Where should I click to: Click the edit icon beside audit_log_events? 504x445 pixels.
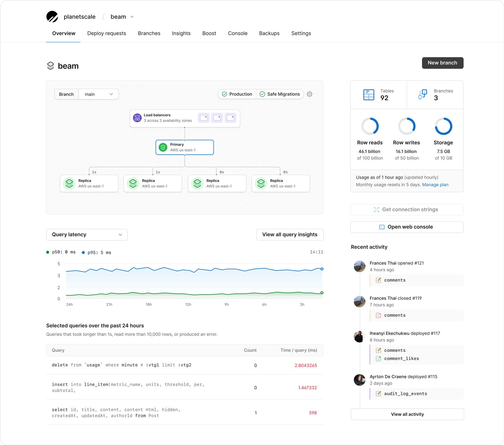(x=378, y=394)
